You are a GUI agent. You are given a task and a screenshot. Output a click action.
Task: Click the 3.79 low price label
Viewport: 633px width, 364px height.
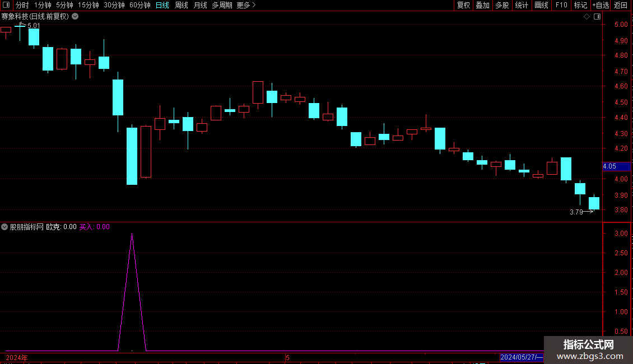(576, 212)
